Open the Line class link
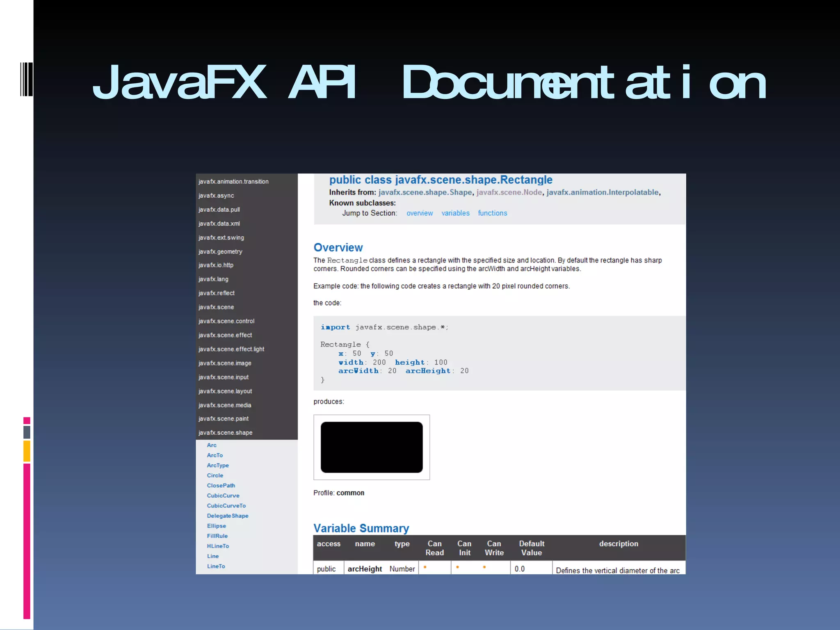840x630 pixels. click(x=213, y=556)
